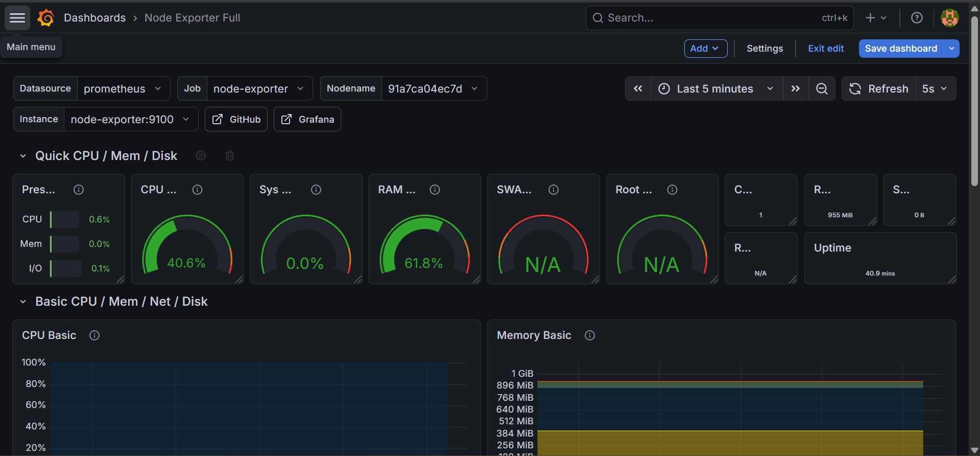This screenshot has width=980, height=456.
Task: Show info for Root FS panel
Action: 673,190
